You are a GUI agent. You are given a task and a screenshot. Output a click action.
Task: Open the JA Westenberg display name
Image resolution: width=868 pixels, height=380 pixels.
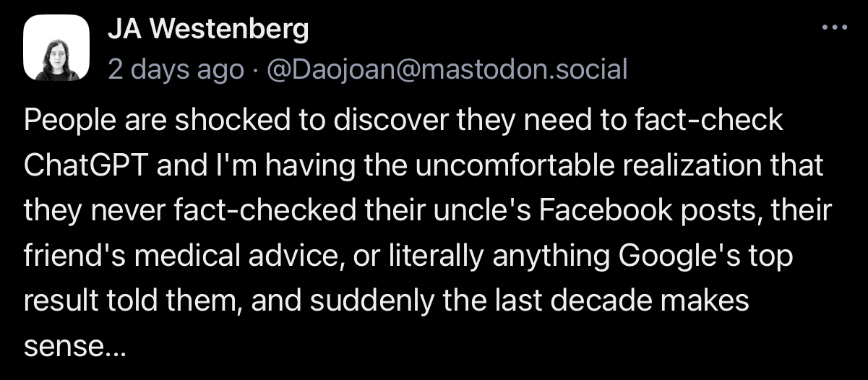click(208, 29)
